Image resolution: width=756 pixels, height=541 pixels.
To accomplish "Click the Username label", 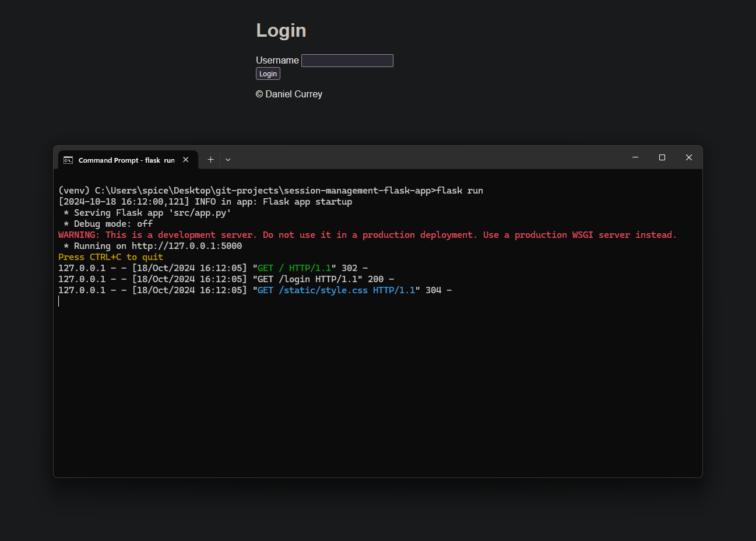I will tap(277, 60).
